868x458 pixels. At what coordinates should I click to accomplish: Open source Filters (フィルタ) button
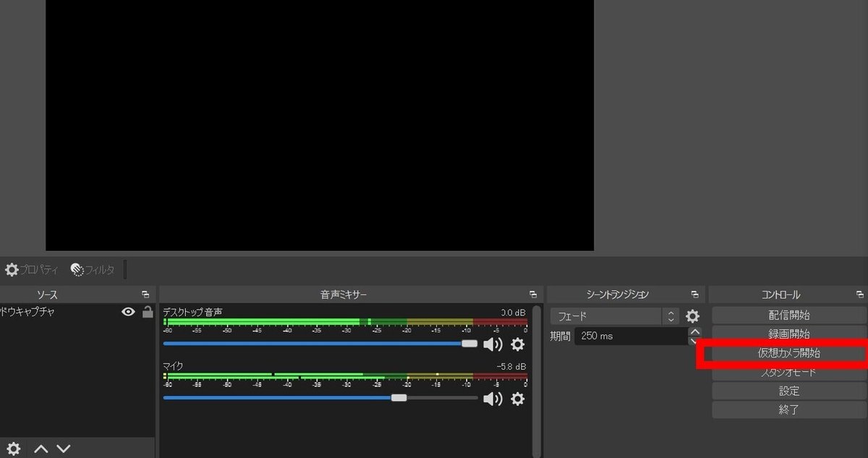[x=93, y=270]
